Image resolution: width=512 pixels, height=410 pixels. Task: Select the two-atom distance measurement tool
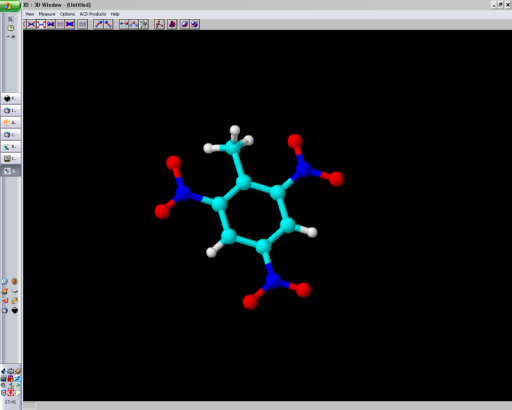click(x=124, y=24)
